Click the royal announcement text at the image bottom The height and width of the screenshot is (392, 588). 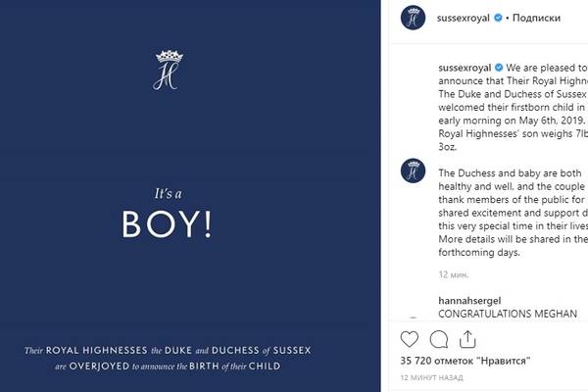(167, 358)
